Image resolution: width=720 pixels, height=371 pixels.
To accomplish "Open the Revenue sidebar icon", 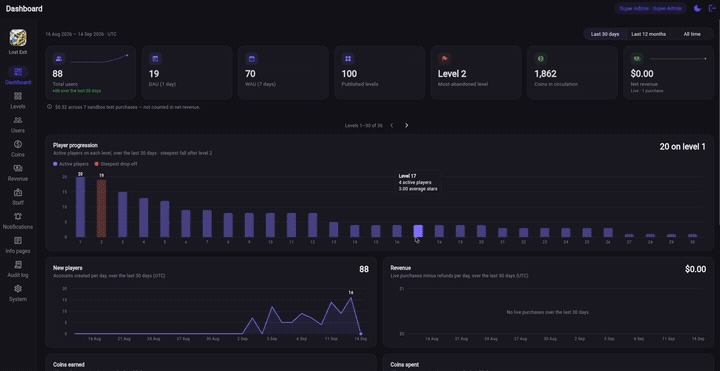I will pyautogui.click(x=18, y=169).
